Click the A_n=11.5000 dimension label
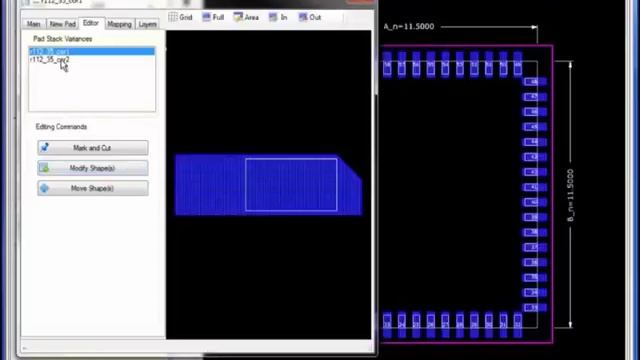Viewport: 640px width, 360px height. coord(409,27)
